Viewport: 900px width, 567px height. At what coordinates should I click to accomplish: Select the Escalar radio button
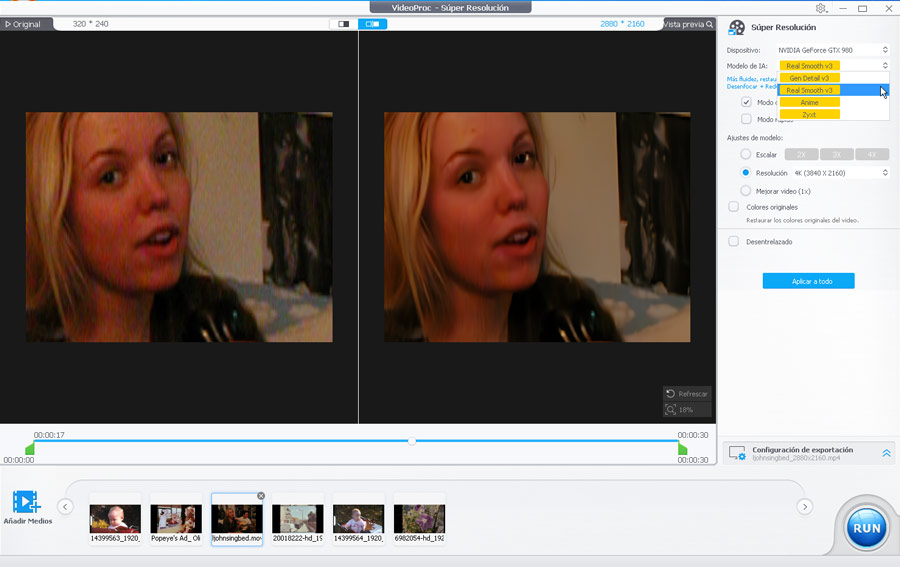pyautogui.click(x=746, y=154)
